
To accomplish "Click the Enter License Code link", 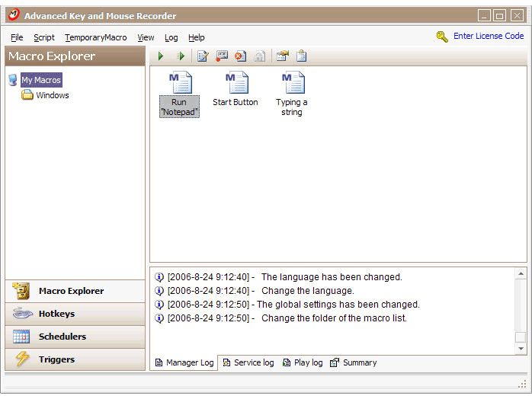I will (x=488, y=36).
